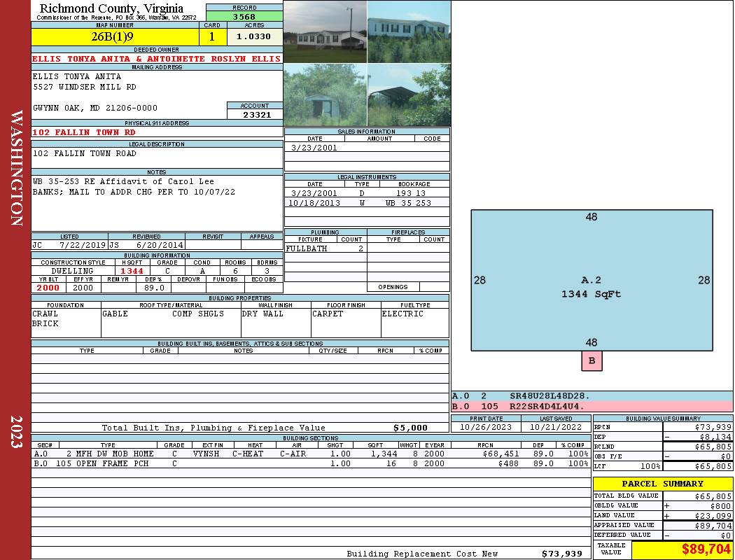The image size is (735, 560).
Task: Click the account number 23321
Action: [x=255, y=114]
